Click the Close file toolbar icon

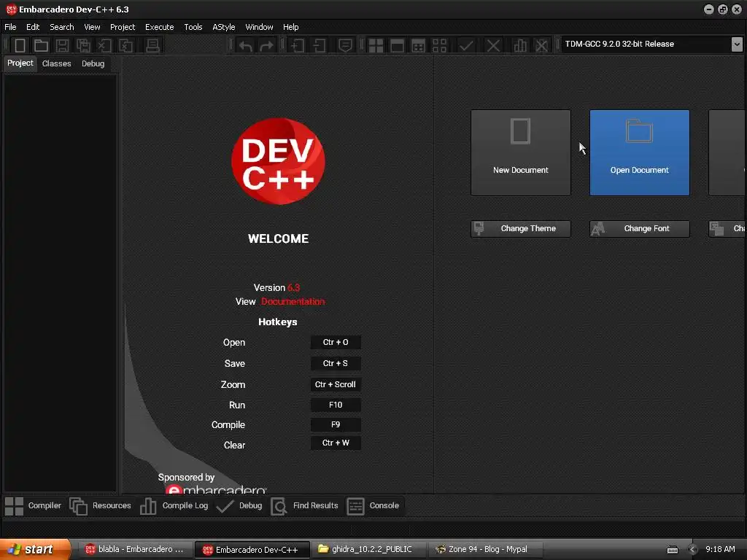tap(104, 46)
